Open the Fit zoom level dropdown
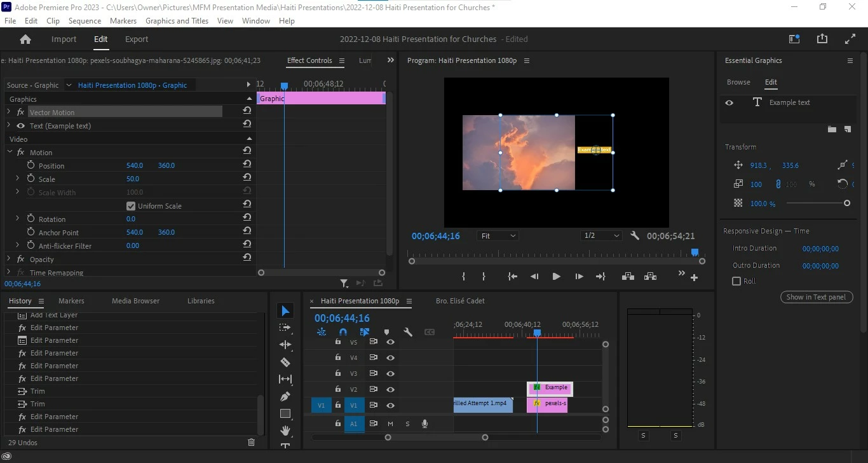Image resolution: width=868 pixels, height=463 pixels. (498, 236)
